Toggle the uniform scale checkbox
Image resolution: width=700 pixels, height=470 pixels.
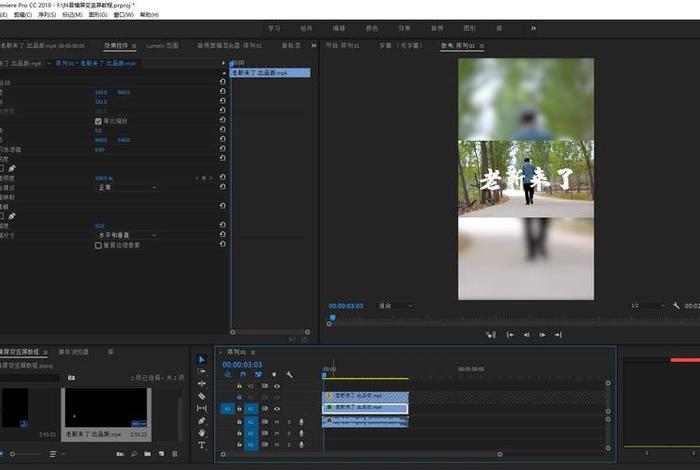coord(98,121)
